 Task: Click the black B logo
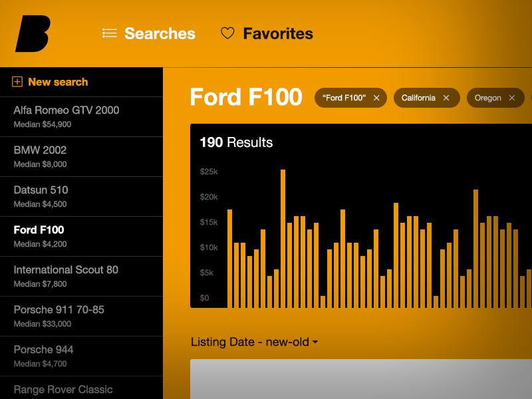[x=33, y=34]
